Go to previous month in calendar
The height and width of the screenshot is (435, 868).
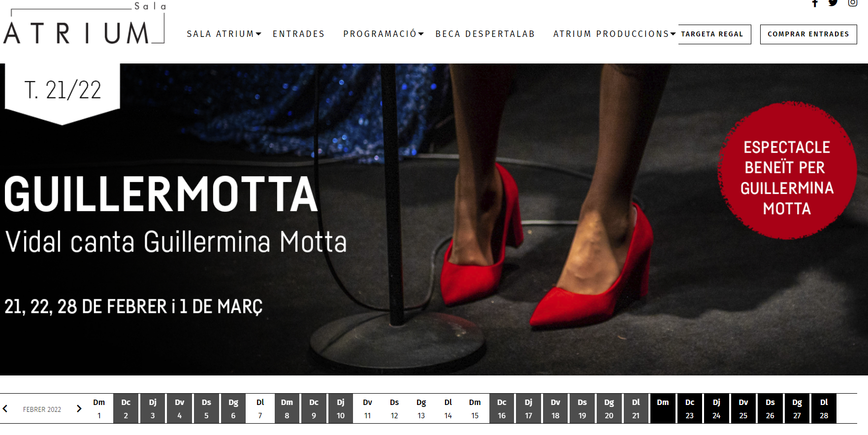click(5, 409)
